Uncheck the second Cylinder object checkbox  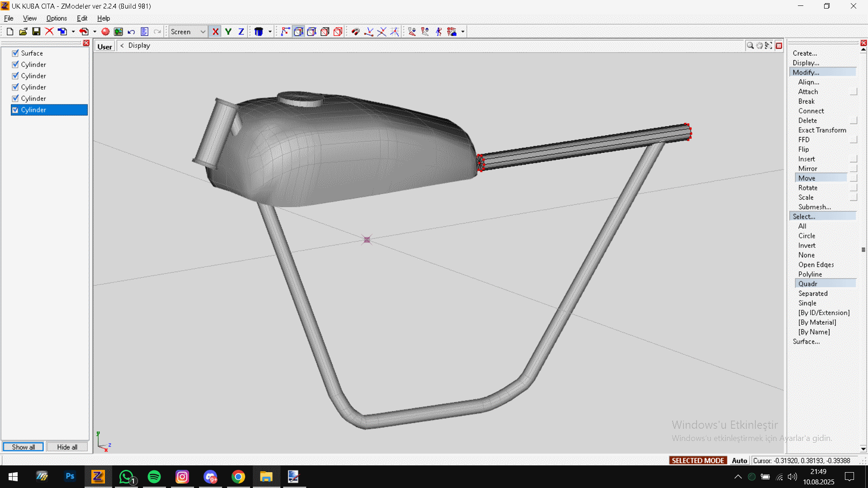coord(15,76)
